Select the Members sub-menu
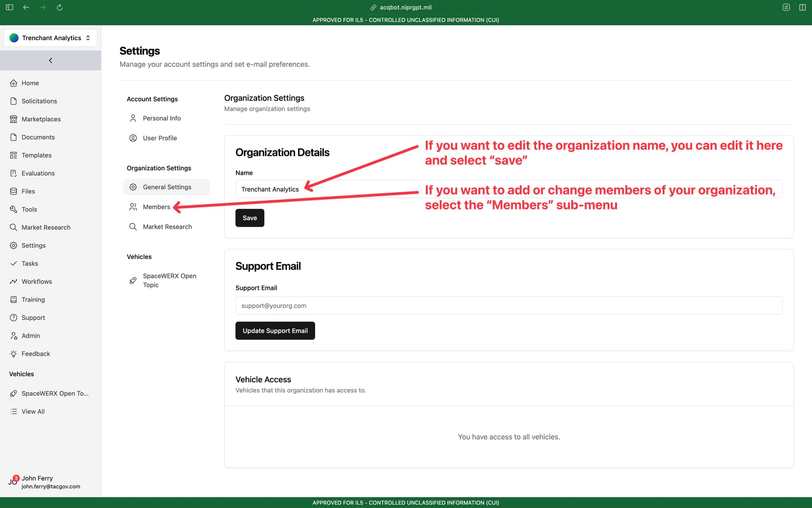812x508 pixels. tap(156, 207)
